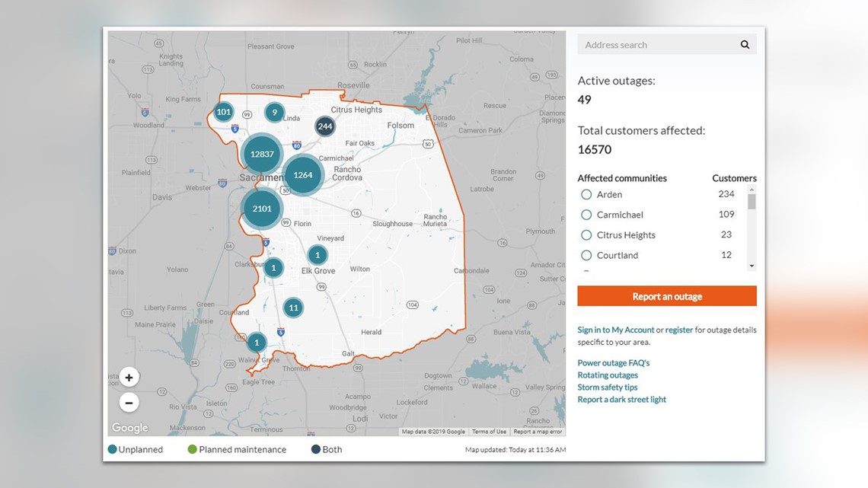
Task: Select the search magnifier icon
Action: (745, 44)
